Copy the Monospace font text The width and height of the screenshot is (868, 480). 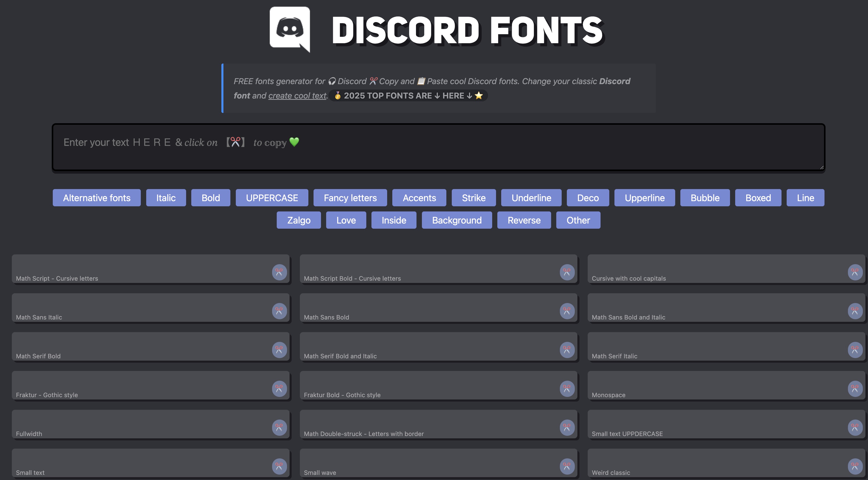click(x=855, y=388)
